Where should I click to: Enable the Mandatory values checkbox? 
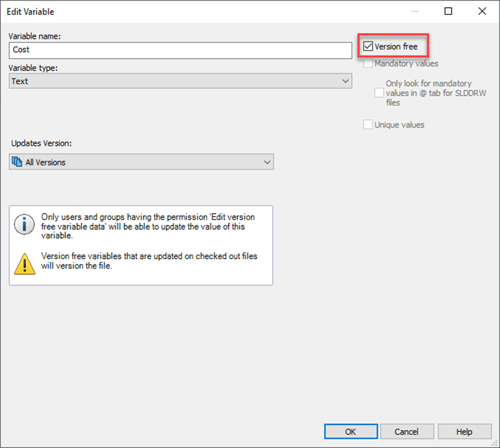click(368, 63)
